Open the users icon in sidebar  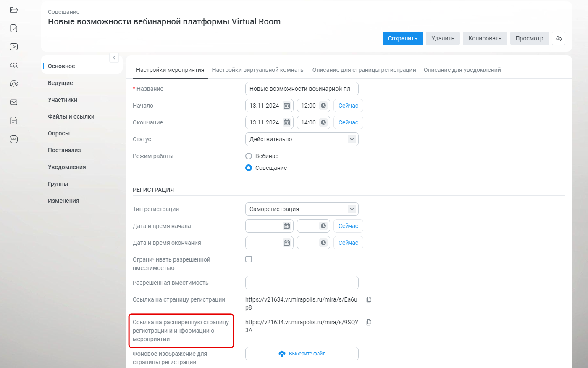pyautogui.click(x=14, y=65)
